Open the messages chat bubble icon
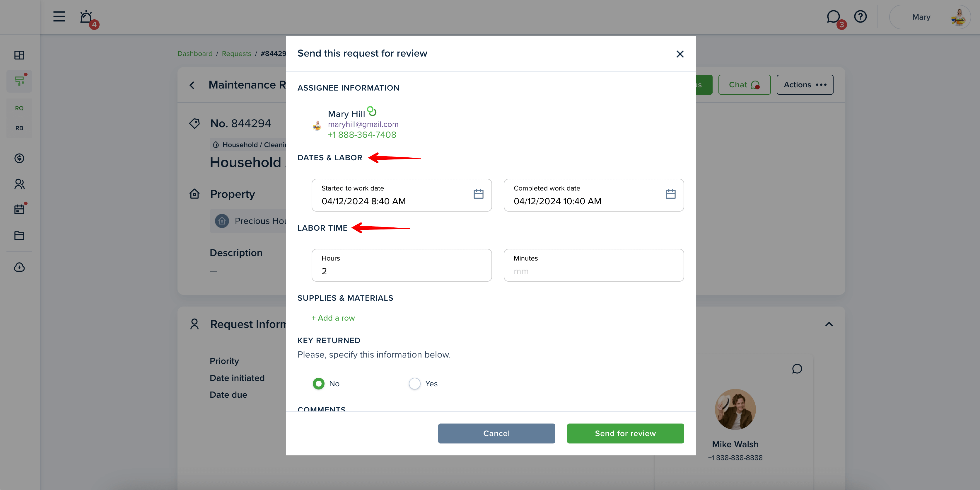 (833, 17)
